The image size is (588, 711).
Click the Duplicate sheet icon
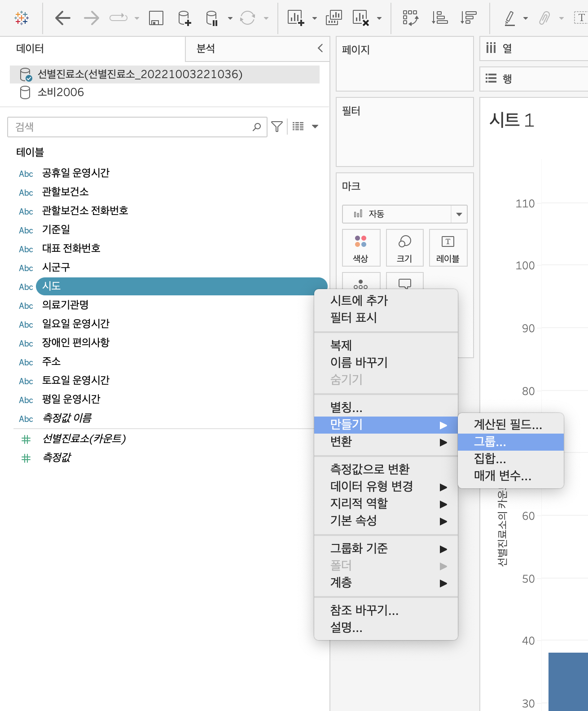coord(334,18)
